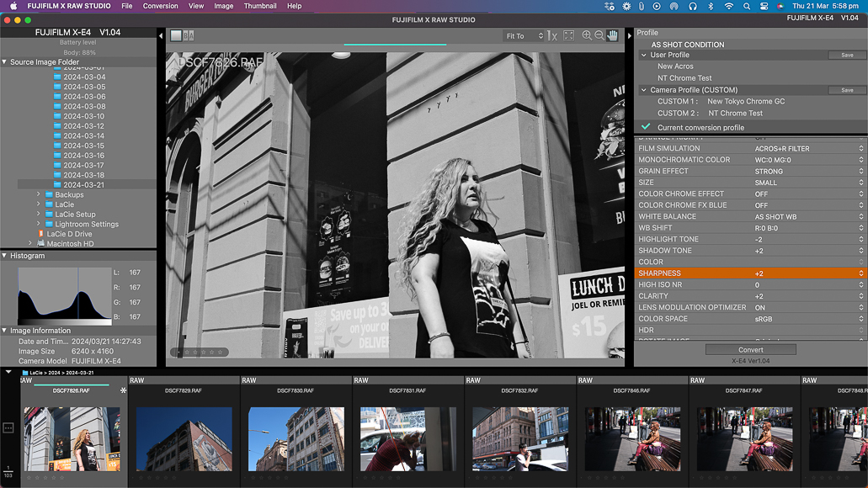Collapse the filmstrip with top-left triangle
Screen dimensions: 868x488
(x=8, y=372)
